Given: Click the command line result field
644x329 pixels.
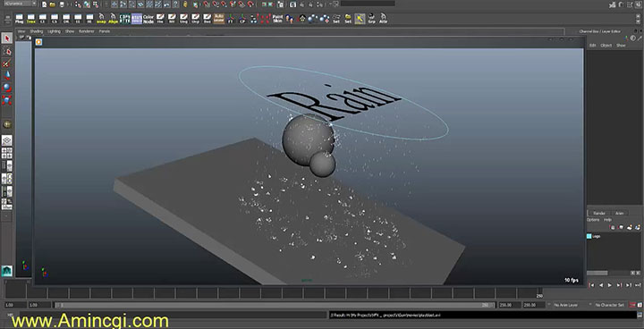Looking at the screenshot, I should point(483,315).
